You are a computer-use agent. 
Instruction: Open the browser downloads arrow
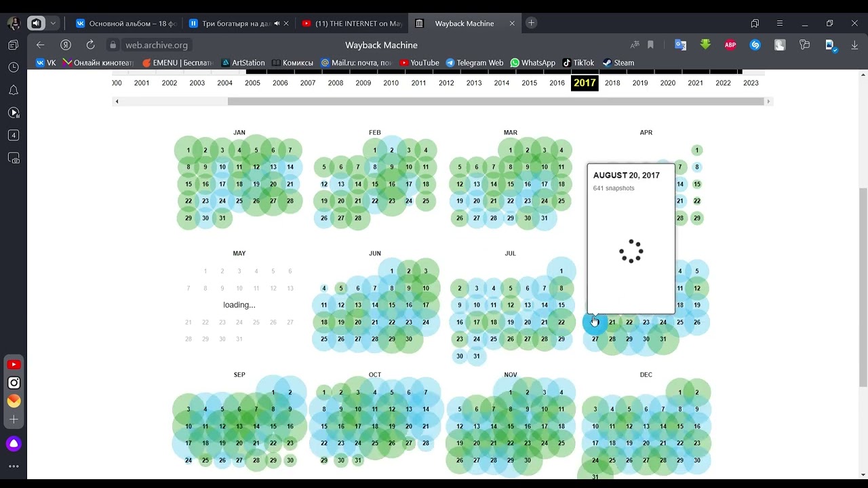click(854, 45)
